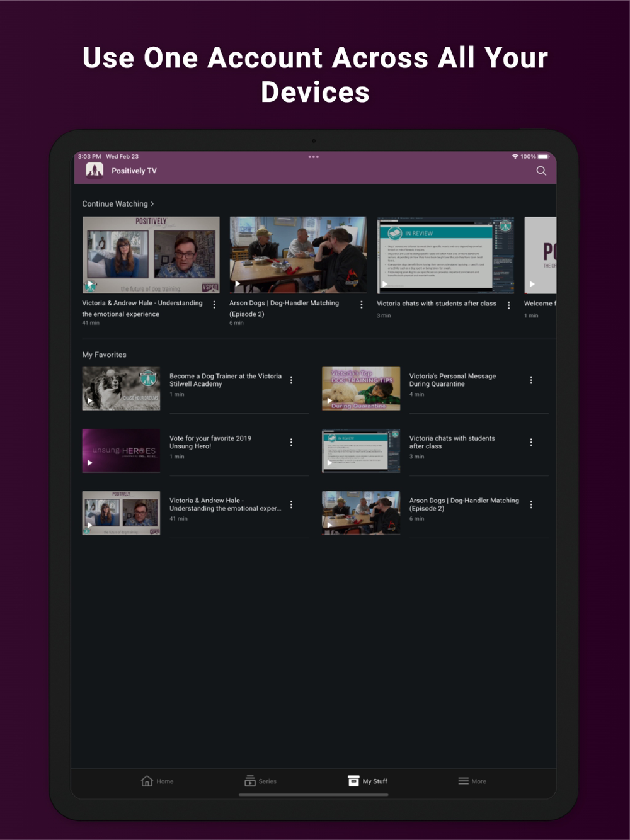Screen dimensions: 630x840
Task: Play Victoria chats with students thumbnail in Continue Watching
Action: (445, 255)
